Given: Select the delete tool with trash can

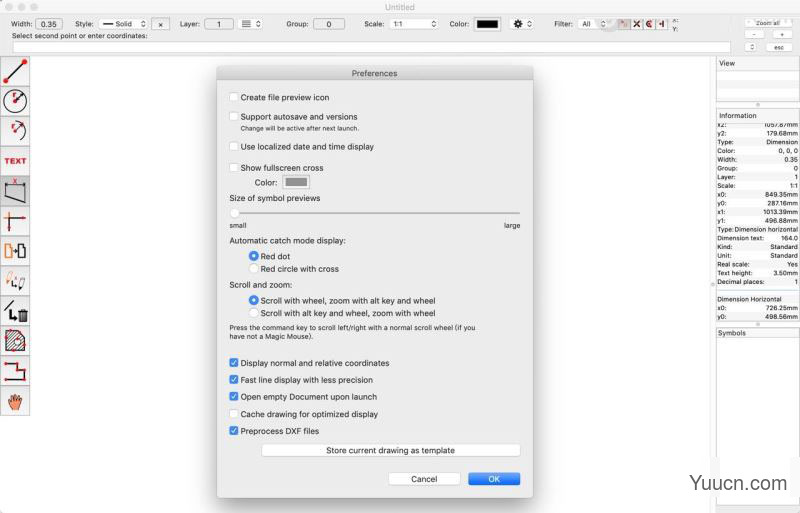Looking at the screenshot, I should click(x=15, y=311).
